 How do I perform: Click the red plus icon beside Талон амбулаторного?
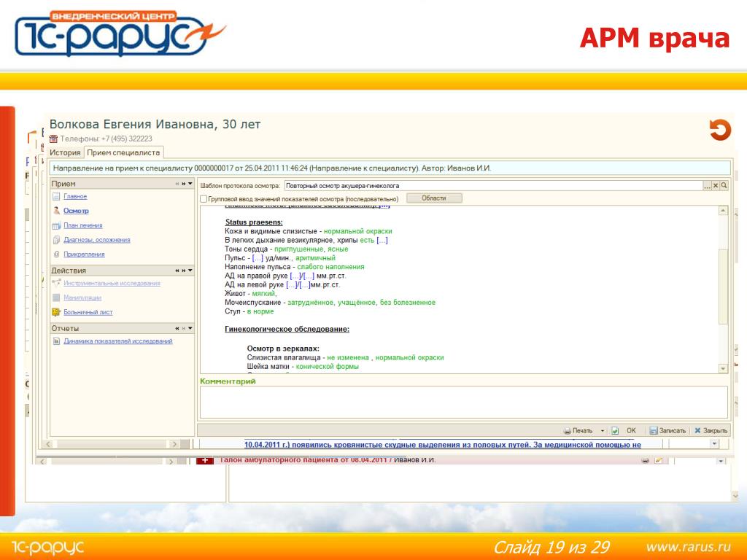(x=205, y=461)
